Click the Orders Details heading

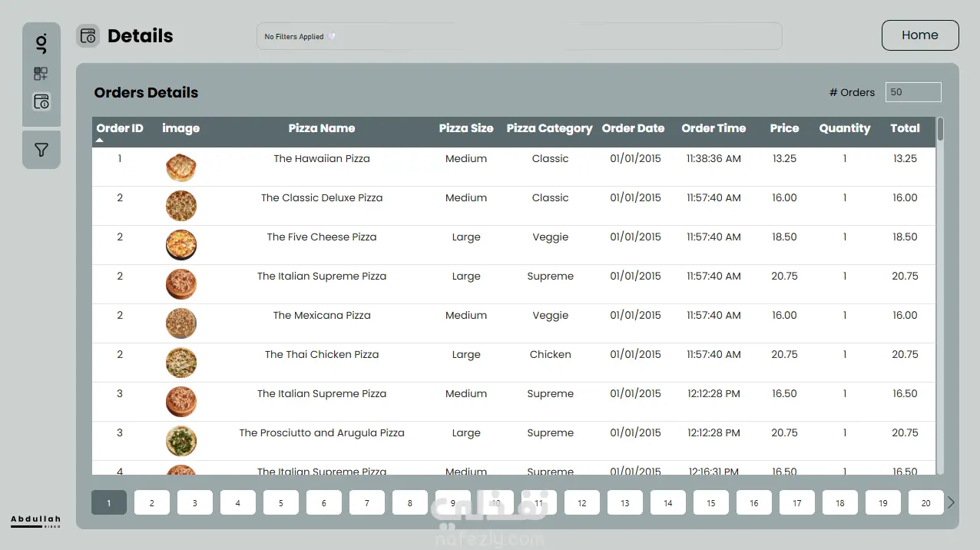[x=146, y=93]
